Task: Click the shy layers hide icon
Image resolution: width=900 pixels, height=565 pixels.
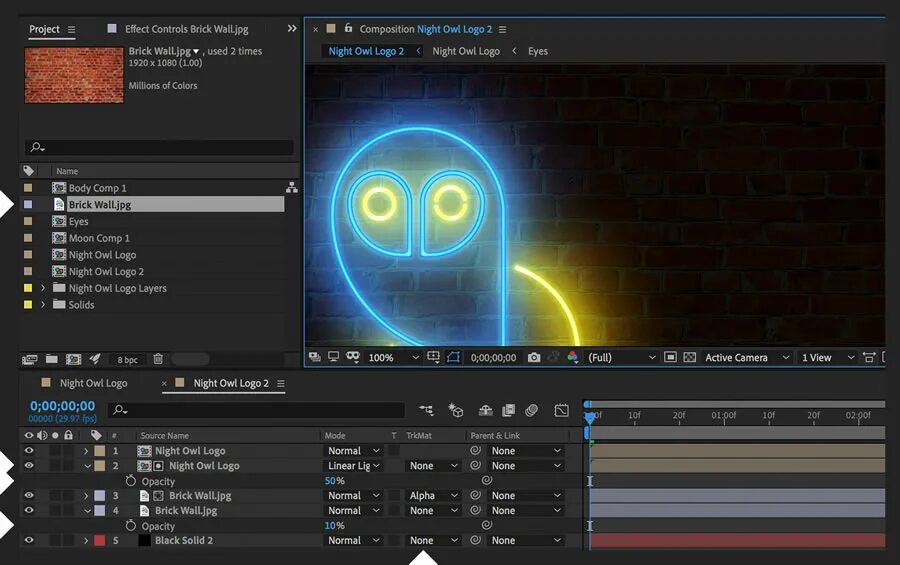Action: click(486, 410)
